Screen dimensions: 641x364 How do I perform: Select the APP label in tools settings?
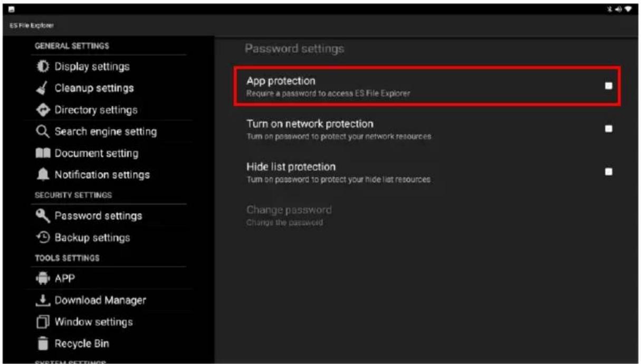65,279
